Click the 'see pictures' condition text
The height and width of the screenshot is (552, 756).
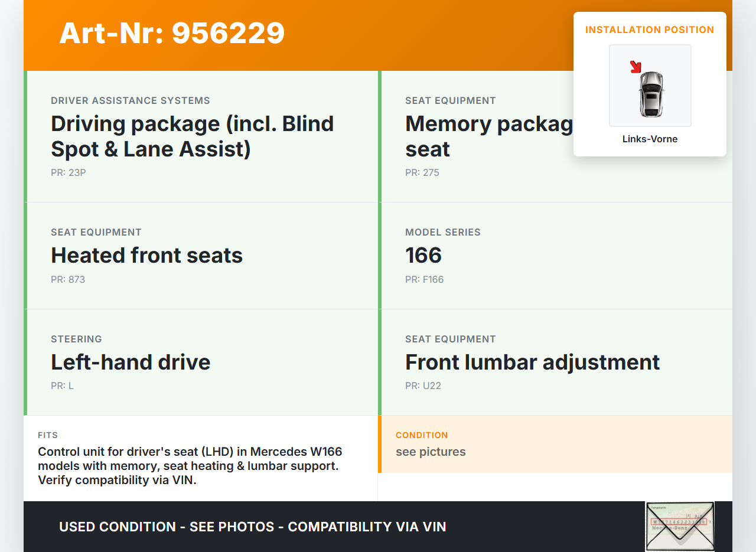[431, 452]
